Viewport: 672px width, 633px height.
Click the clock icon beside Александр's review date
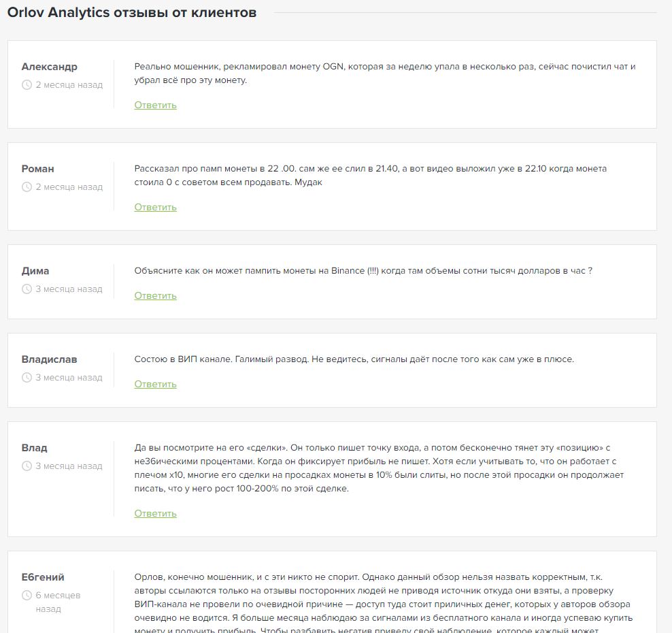click(x=27, y=85)
